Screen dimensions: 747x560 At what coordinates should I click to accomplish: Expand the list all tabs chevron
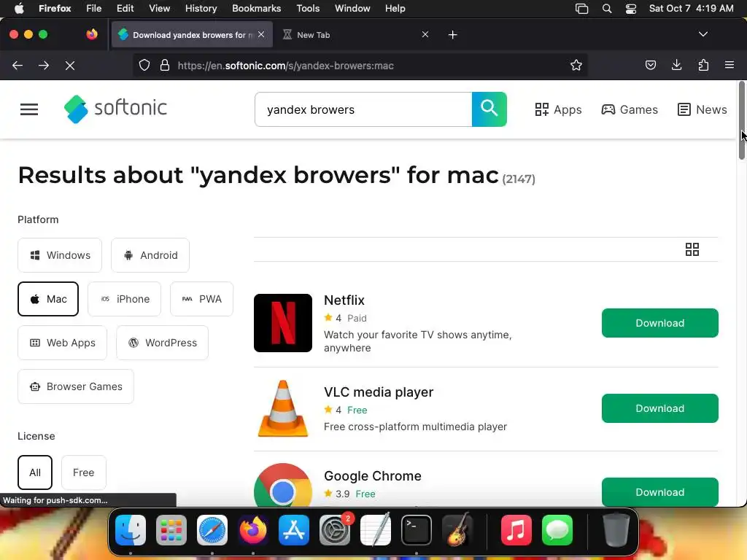point(703,34)
